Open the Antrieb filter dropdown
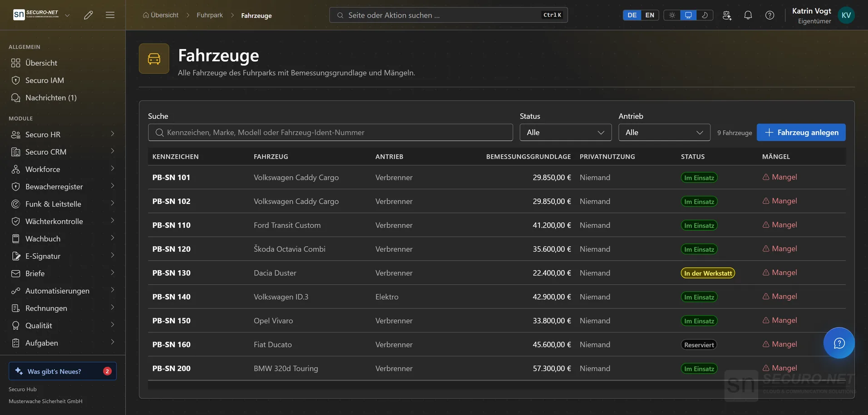 (x=664, y=133)
